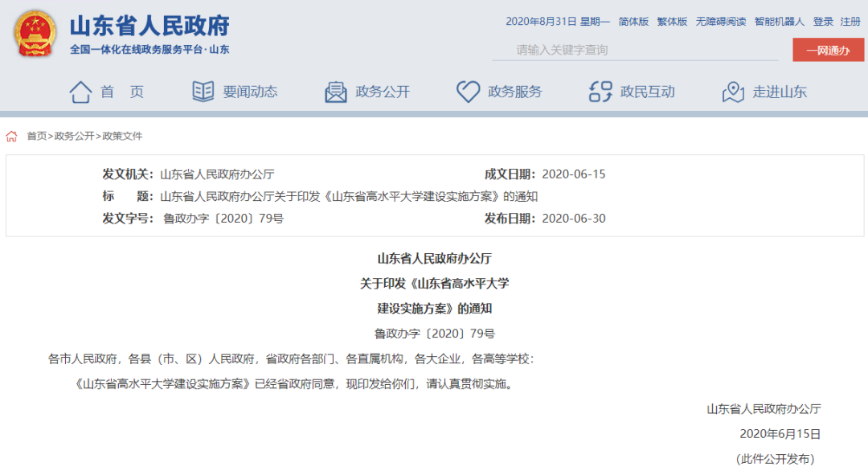Click the heart icon for 政务服务

coord(469,92)
